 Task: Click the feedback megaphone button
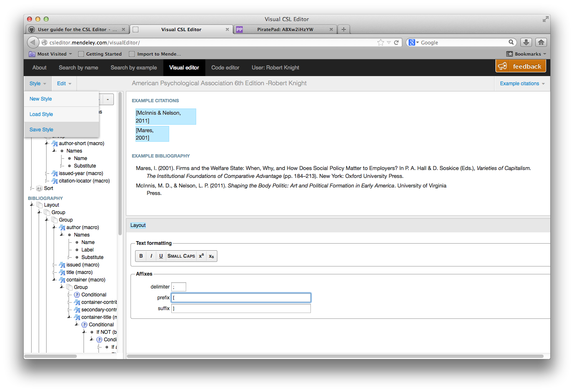point(520,66)
